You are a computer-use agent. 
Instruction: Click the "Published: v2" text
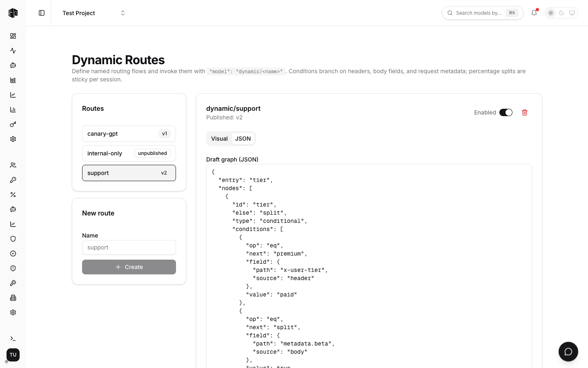[224, 117]
